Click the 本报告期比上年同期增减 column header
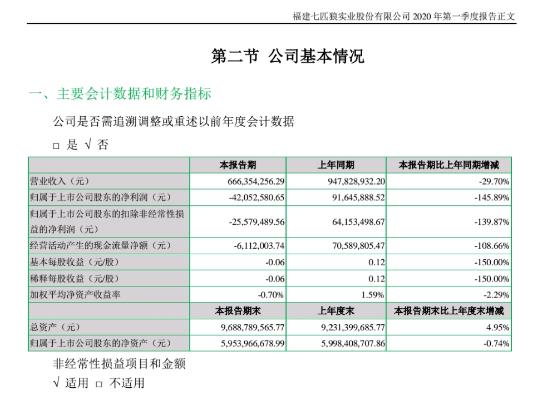 [x=449, y=165]
